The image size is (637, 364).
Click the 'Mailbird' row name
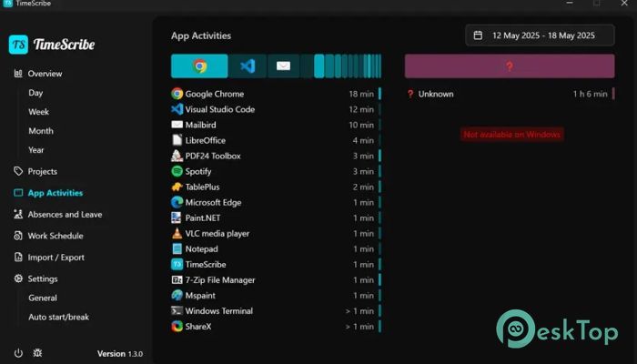click(x=201, y=125)
